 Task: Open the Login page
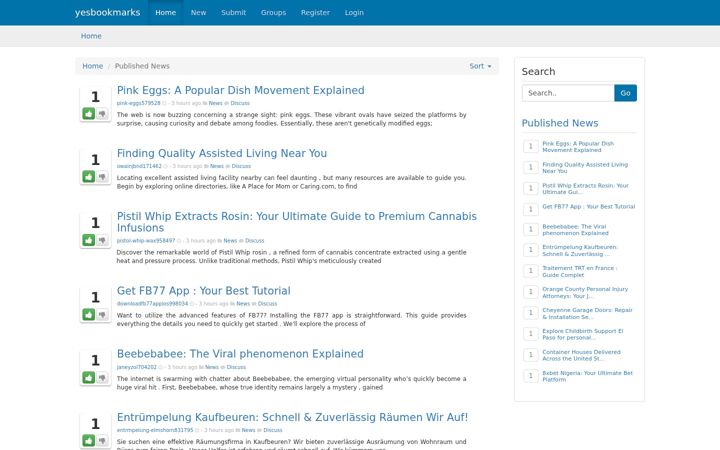(354, 12)
